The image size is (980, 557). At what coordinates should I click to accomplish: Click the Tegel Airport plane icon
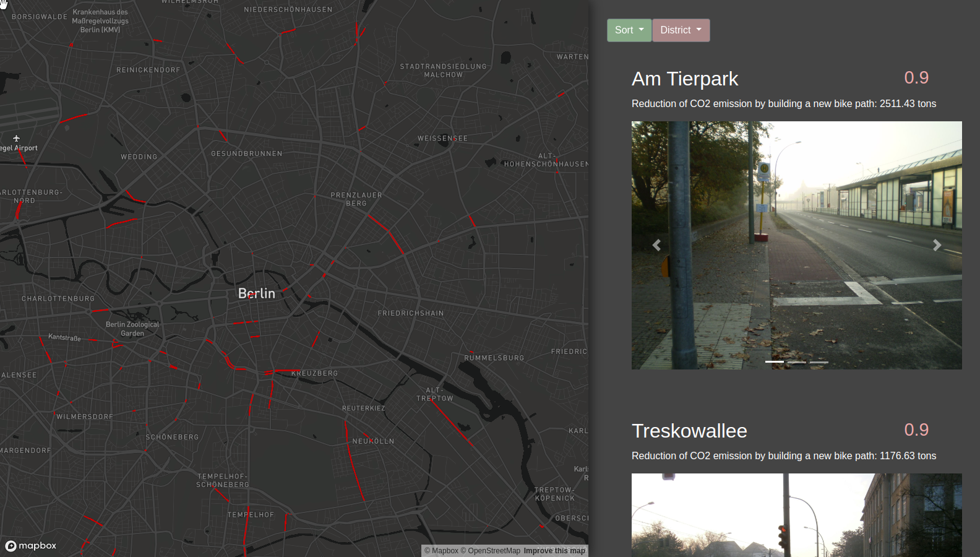[x=16, y=139]
